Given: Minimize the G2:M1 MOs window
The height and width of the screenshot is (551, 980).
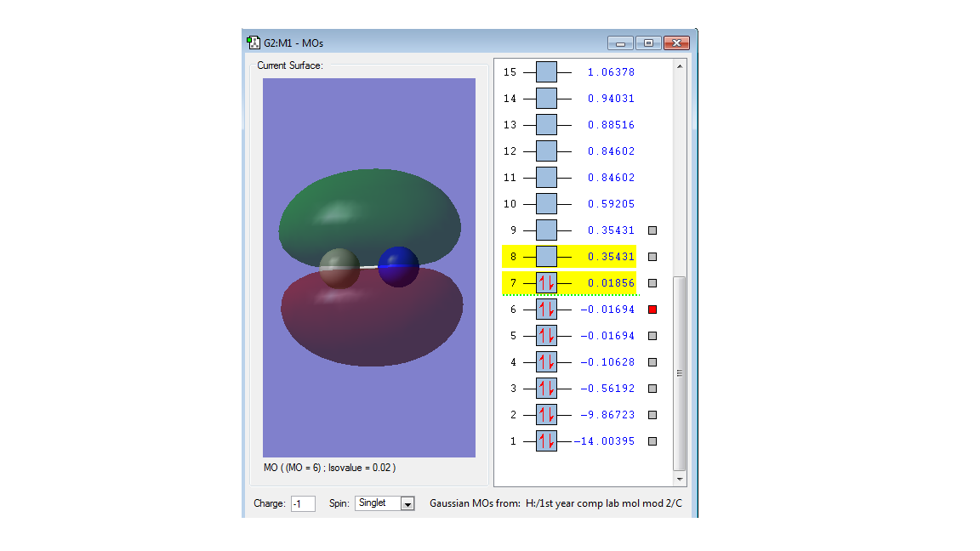Looking at the screenshot, I should point(621,43).
